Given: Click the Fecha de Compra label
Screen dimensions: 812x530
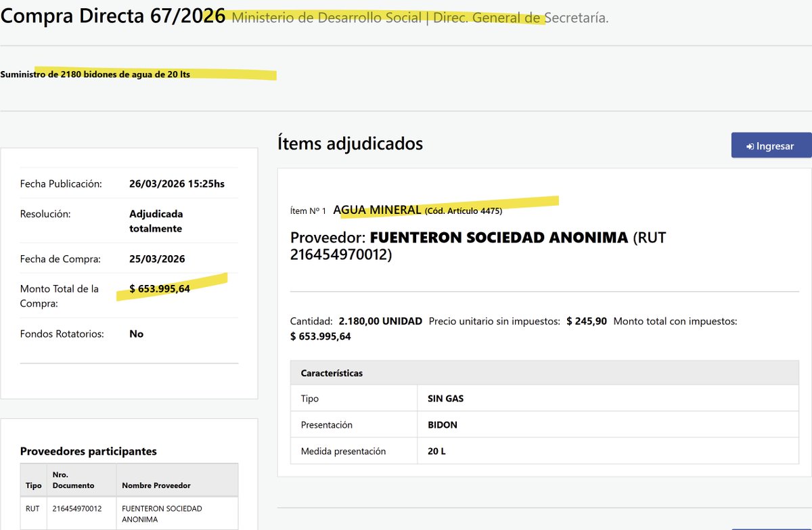Looking at the screenshot, I should 60,259.
